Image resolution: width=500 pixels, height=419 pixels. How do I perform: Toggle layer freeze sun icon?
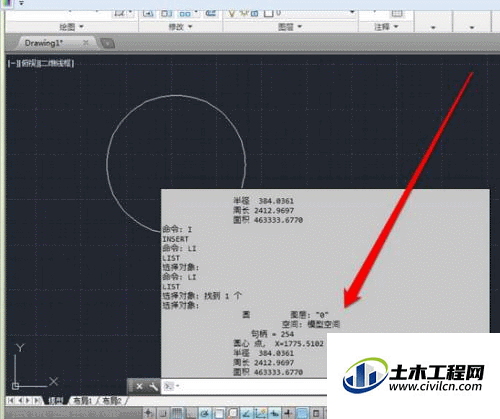point(245,13)
